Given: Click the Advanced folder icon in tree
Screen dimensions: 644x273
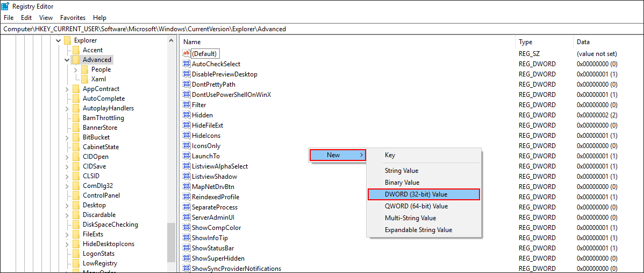Looking at the screenshot, I should point(76,60).
